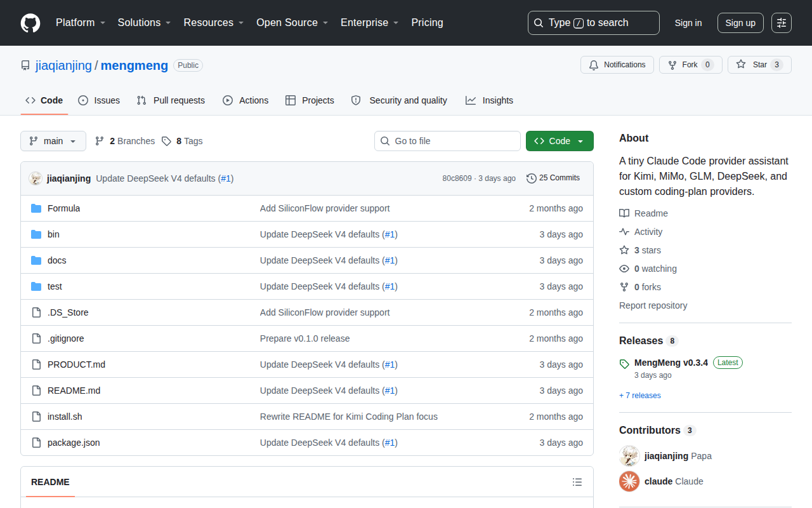Viewport: 812px width, 508px height.
Task: Click the package.json file icon
Action: 36,443
